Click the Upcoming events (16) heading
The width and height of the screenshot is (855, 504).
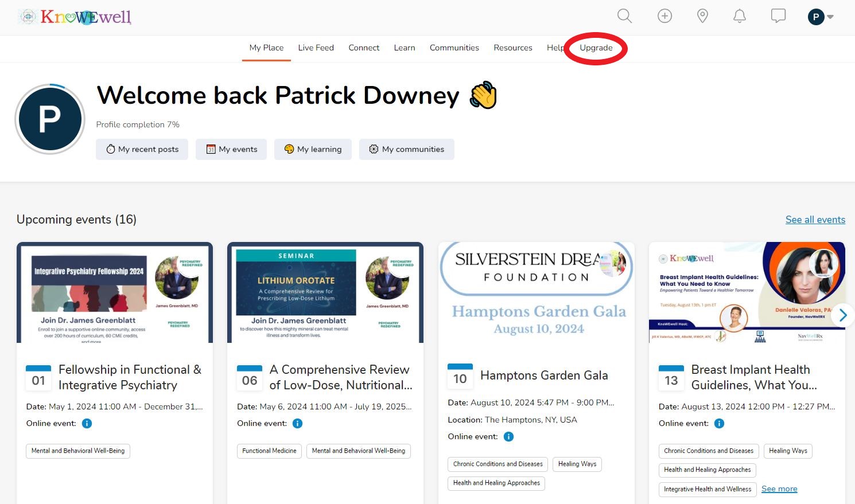pyautogui.click(x=76, y=220)
